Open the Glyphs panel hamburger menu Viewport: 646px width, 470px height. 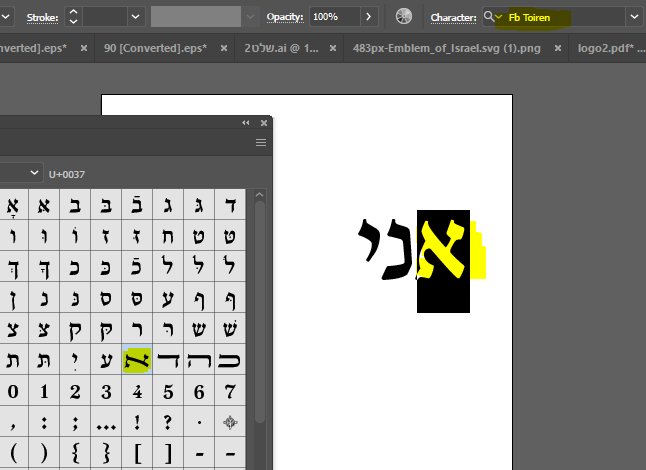[x=261, y=143]
